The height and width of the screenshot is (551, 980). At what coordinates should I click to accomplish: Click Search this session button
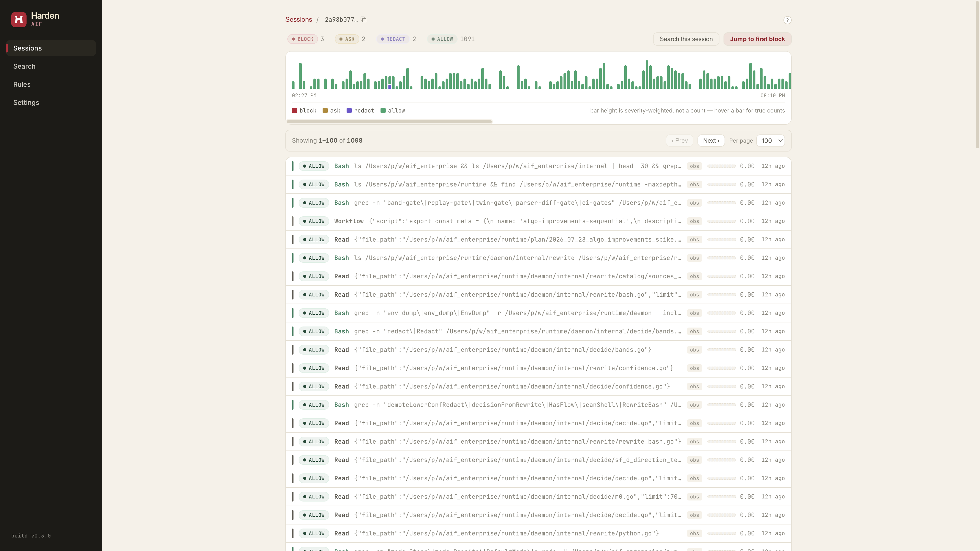pos(686,39)
